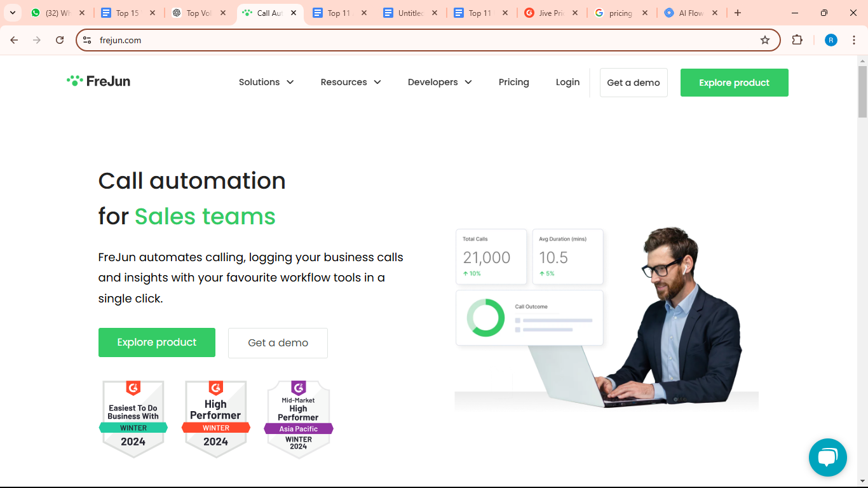Expand the Solutions dropdown menu
Screen dimensions: 868x488
(266, 82)
